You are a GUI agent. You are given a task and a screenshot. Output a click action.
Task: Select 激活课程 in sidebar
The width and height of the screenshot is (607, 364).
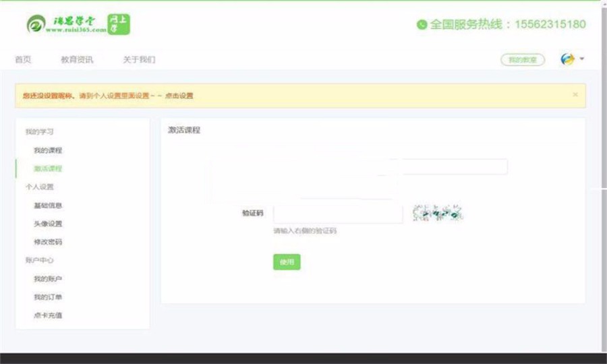[48, 169]
